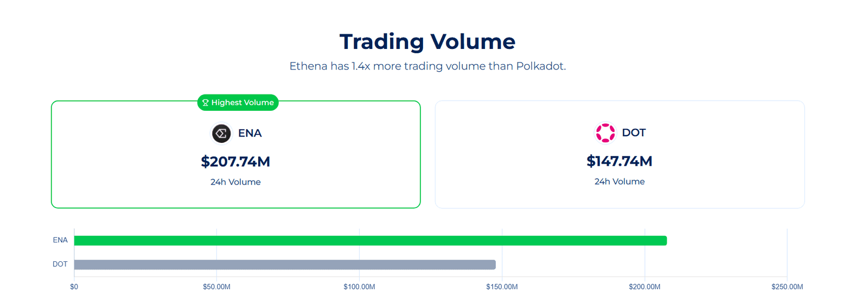Click the $147.74M volume figure

(x=620, y=161)
